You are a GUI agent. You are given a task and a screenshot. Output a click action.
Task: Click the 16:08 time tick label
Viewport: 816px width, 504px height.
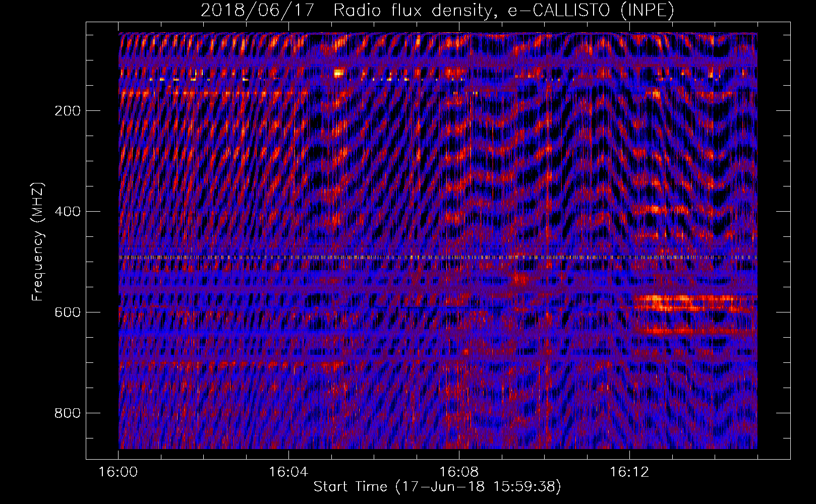[x=459, y=472]
